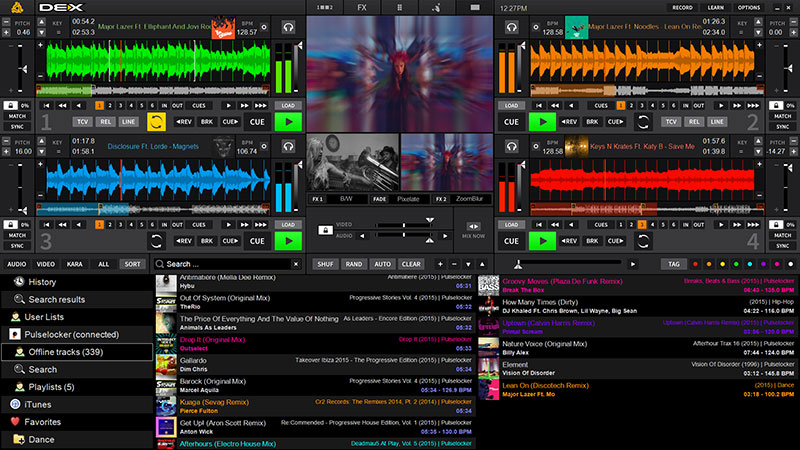Click the RECORD button
Screen dimensions: 800x450
pos(682,7)
